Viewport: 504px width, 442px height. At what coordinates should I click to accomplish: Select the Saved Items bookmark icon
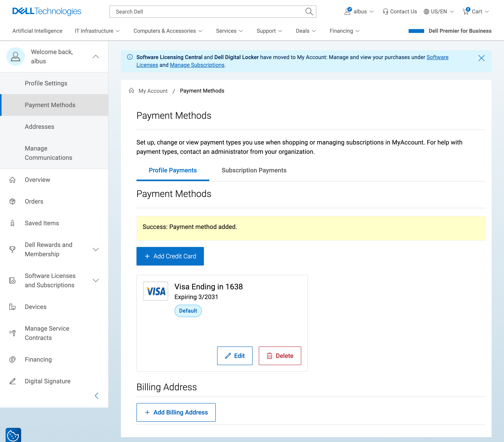pos(13,223)
